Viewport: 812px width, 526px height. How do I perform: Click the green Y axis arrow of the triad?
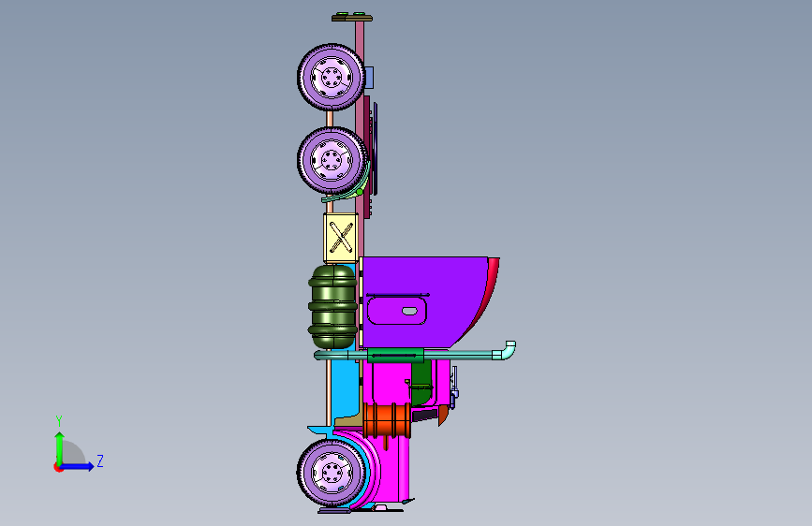click(60, 447)
